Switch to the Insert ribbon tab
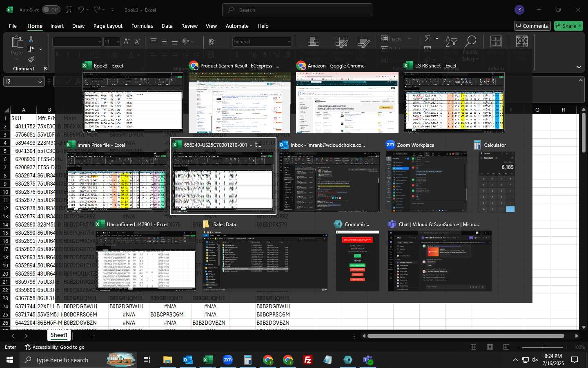 [x=57, y=26]
